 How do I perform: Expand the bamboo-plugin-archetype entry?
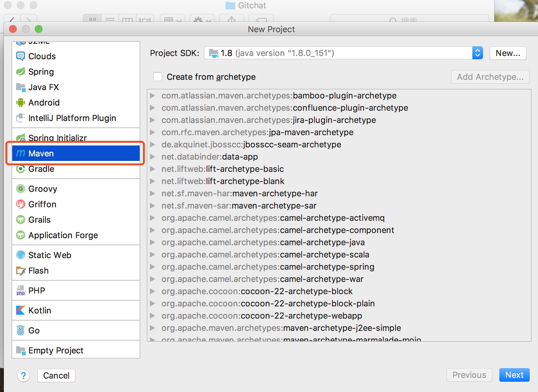153,96
